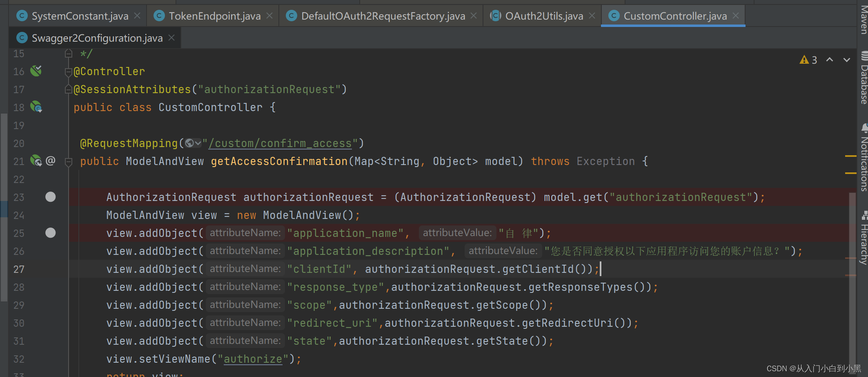Viewport: 868px width, 377px height.
Task: Close the CustomController.java tab
Action: 736,16
